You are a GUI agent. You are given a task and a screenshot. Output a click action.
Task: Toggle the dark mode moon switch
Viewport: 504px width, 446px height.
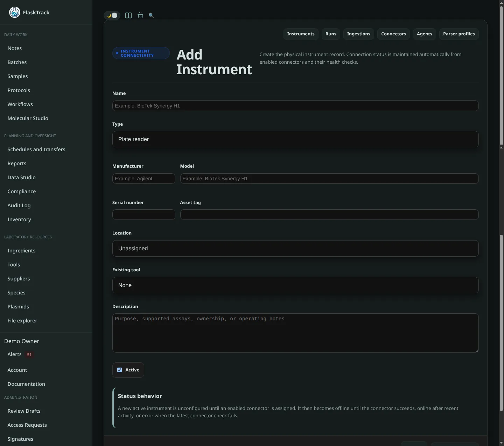pyautogui.click(x=112, y=15)
